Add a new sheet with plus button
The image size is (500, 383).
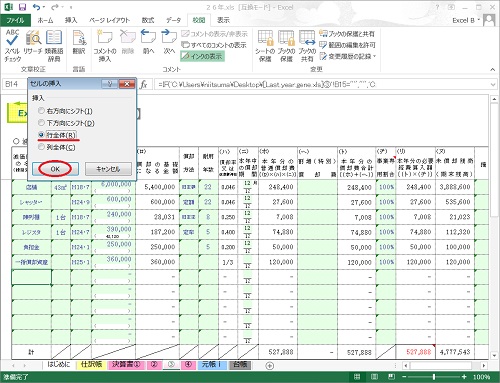[x=270, y=366]
